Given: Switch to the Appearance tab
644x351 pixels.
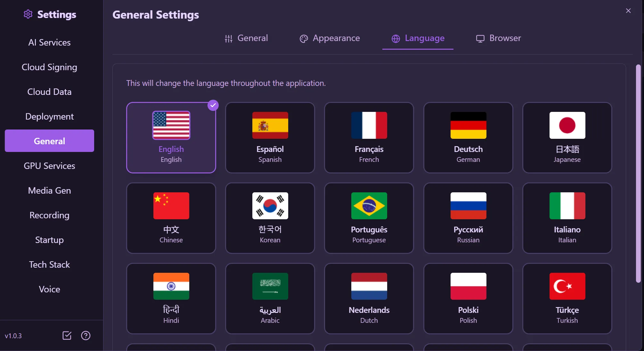Looking at the screenshot, I should point(330,38).
